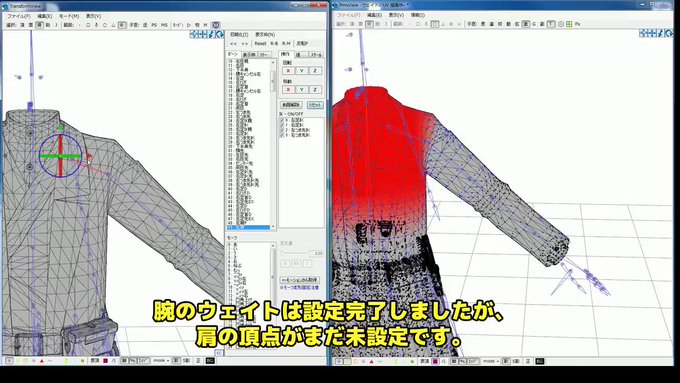Toggle 骨 bone selection in PmxView toolbar
680x383 pixels.
pos(369,24)
